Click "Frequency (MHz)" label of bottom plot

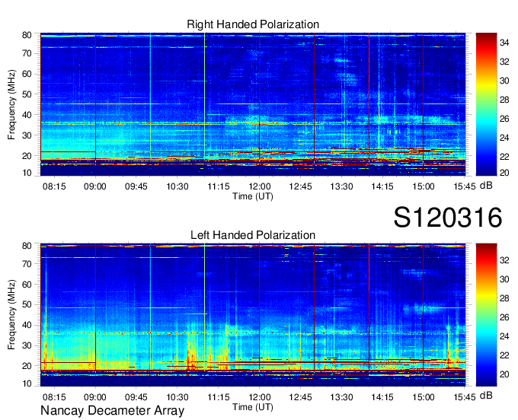coord(11,315)
